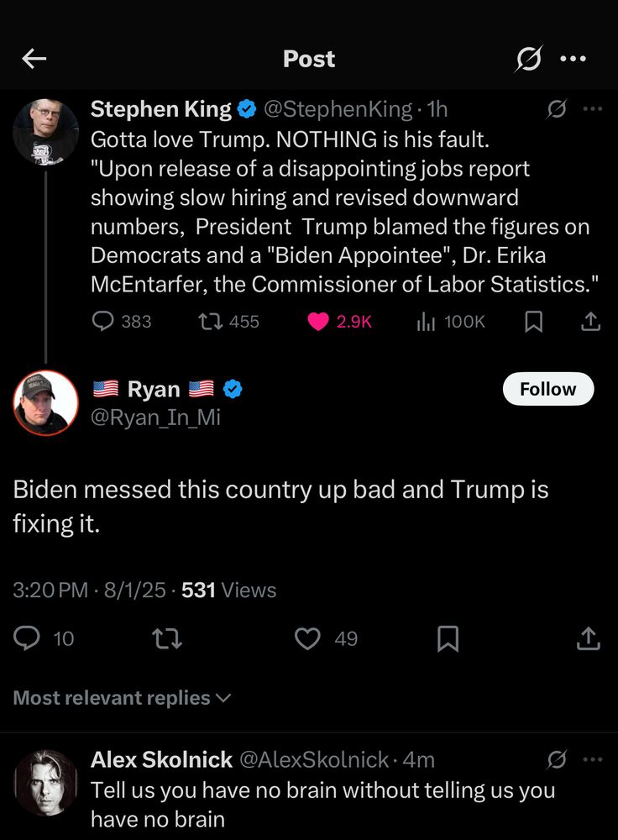Like Ryan's post with 49 likes
The image size is (618, 840).
pyautogui.click(x=308, y=639)
